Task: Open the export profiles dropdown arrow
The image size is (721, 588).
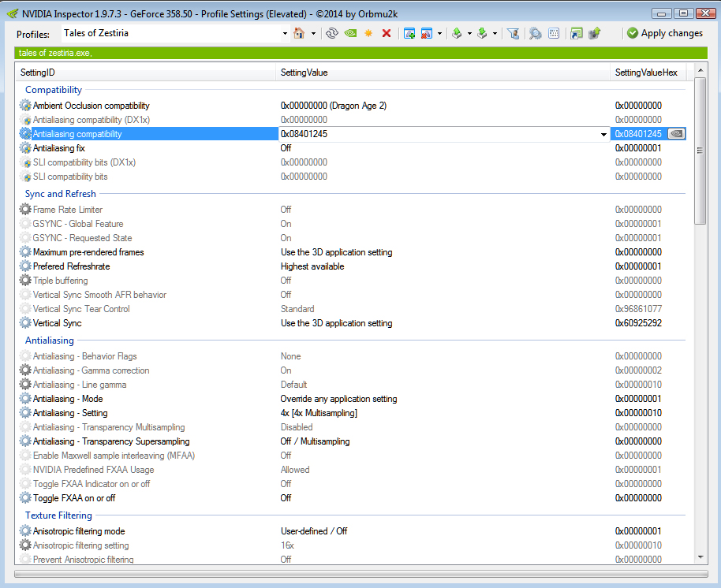Action: (x=469, y=34)
